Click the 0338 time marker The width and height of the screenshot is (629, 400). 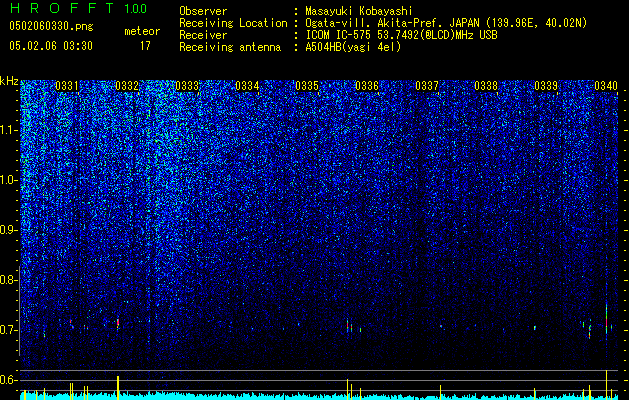486,86
